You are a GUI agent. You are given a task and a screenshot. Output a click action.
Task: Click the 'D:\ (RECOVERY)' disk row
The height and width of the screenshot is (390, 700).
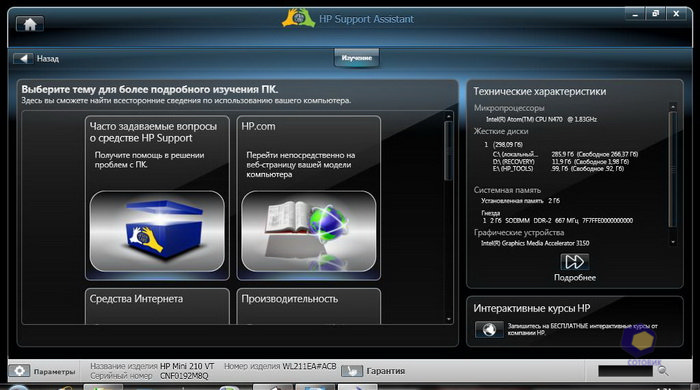click(561, 162)
